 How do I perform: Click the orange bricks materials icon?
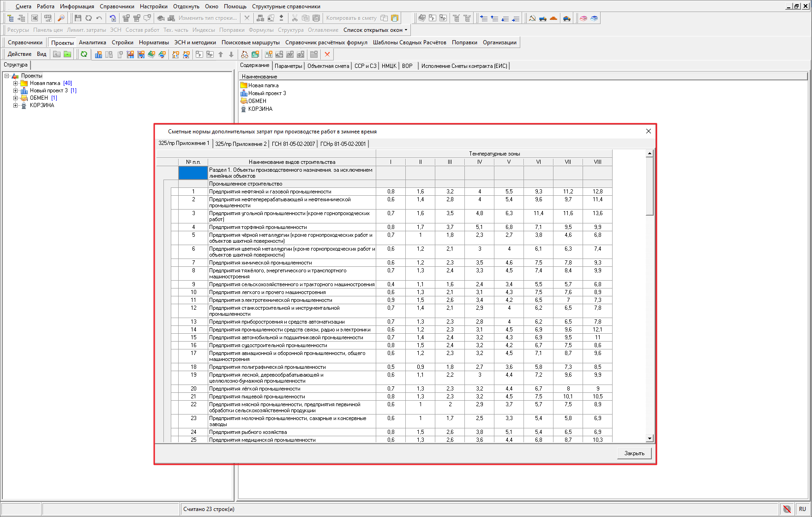[x=553, y=18]
